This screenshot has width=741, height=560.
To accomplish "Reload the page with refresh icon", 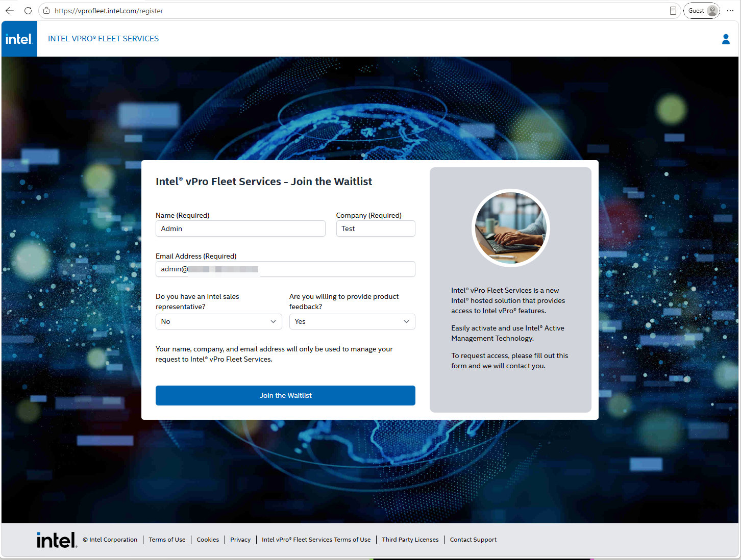I will point(28,11).
